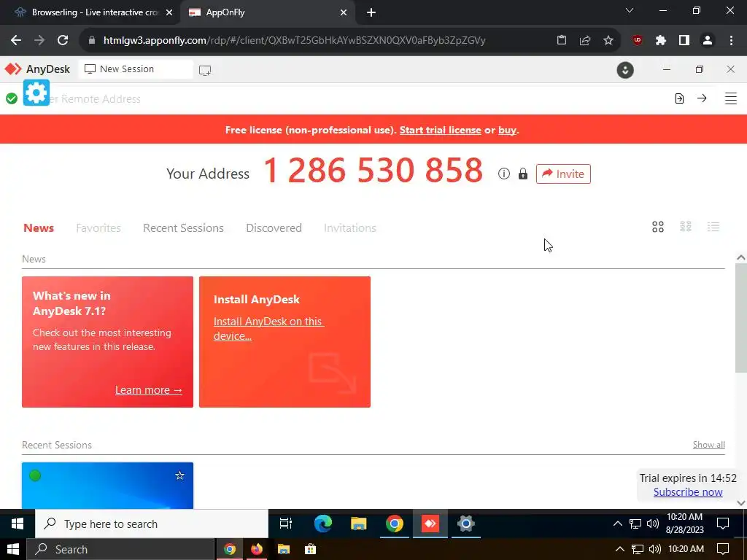This screenshot has width=747, height=560.
Task: Click Start trial license link
Action: (440, 130)
